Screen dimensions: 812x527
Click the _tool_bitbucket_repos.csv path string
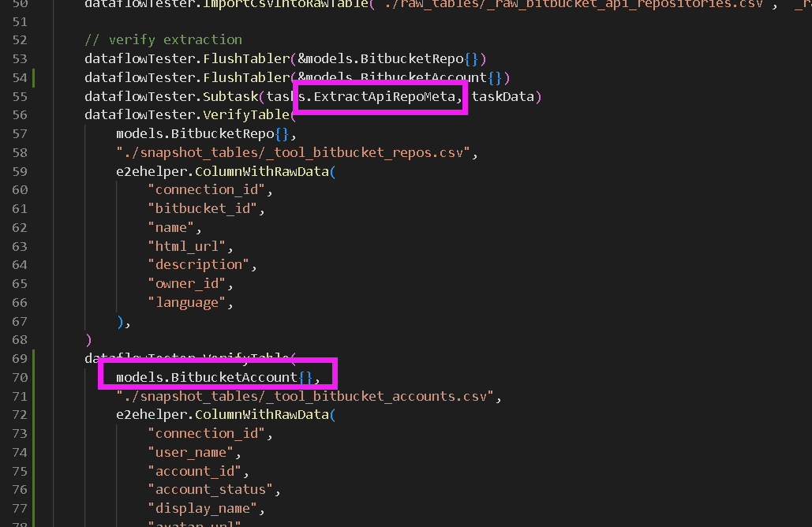click(293, 153)
